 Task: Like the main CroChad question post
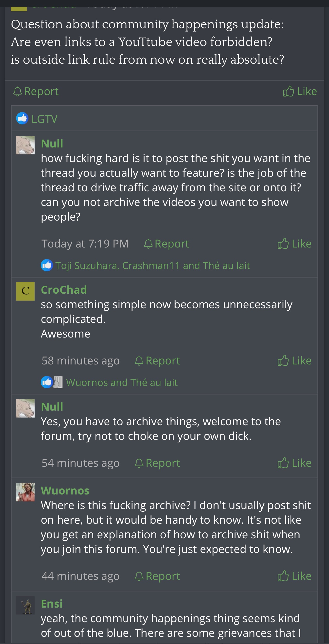pos(300,91)
